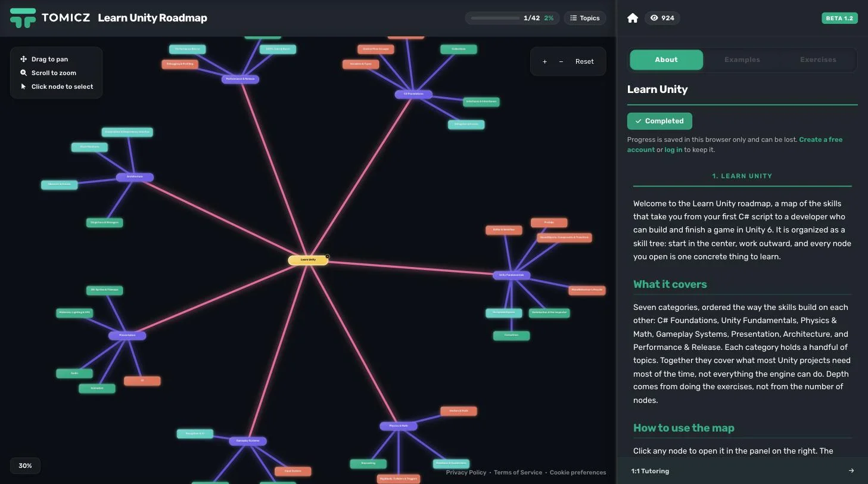Viewport: 868px width, 484px height.
Task: Click the Learn Unity Roadmap title
Action: point(153,18)
